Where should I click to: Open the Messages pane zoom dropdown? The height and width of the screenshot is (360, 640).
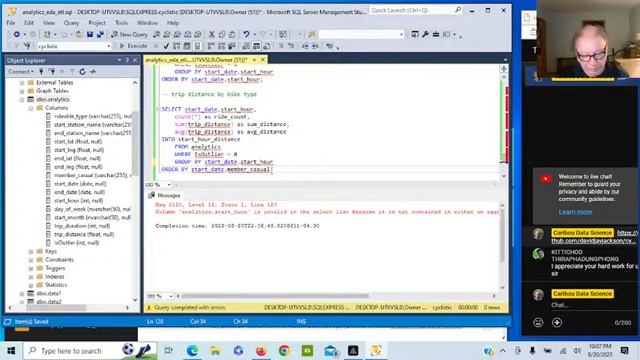coord(171,296)
